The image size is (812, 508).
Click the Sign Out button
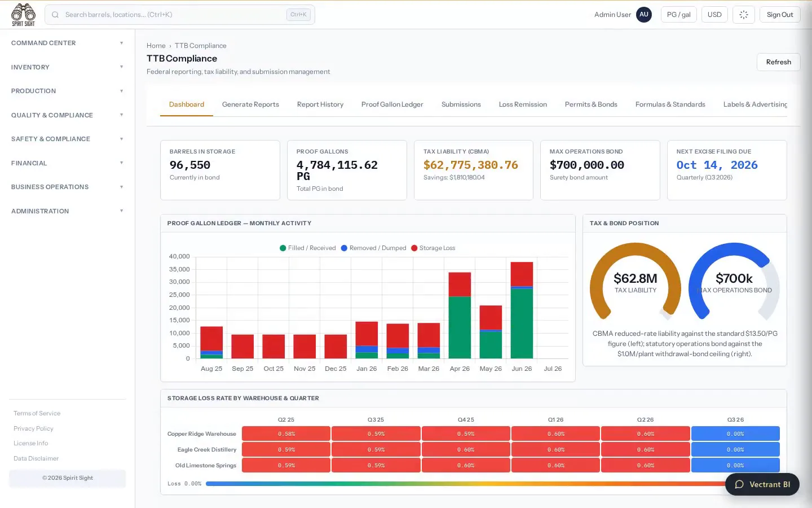(780, 15)
